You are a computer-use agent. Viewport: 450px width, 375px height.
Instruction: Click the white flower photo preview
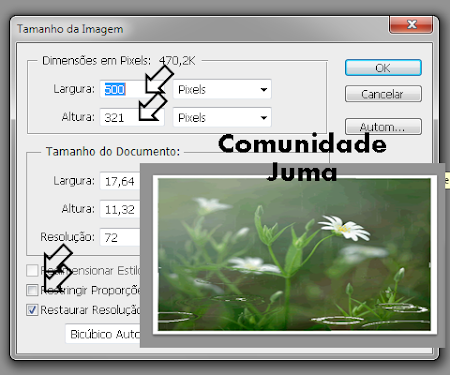coord(294,254)
